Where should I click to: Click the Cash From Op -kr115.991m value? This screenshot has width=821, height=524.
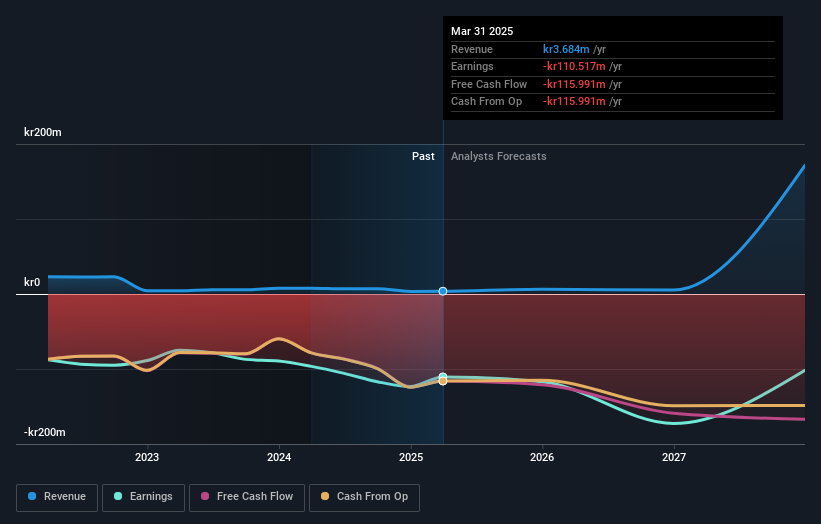click(x=574, y=102)
